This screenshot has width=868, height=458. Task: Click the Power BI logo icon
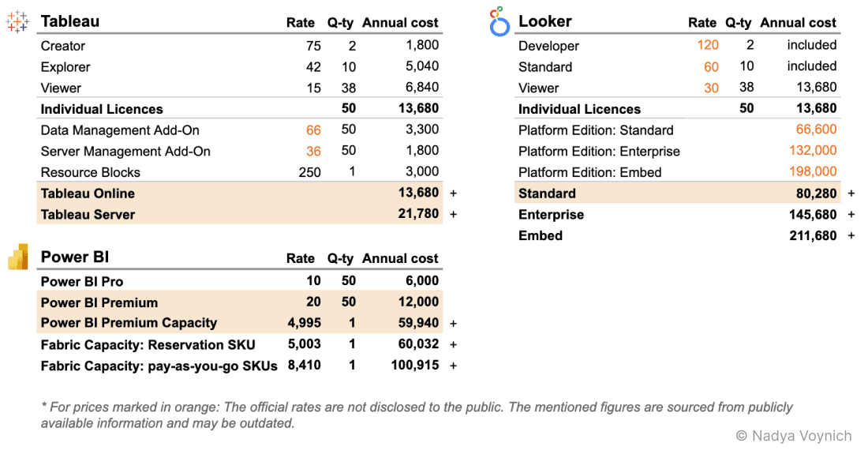point(17,257)
